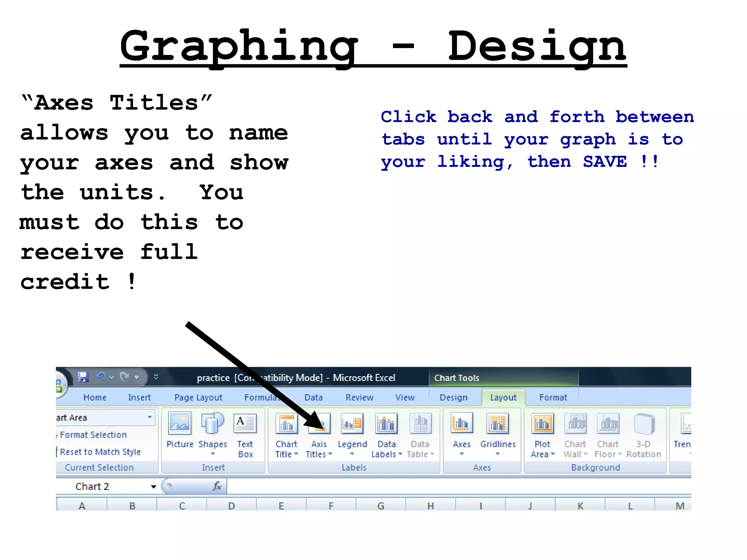Select column M header
The image size is (747, 560).
(673, 506)
